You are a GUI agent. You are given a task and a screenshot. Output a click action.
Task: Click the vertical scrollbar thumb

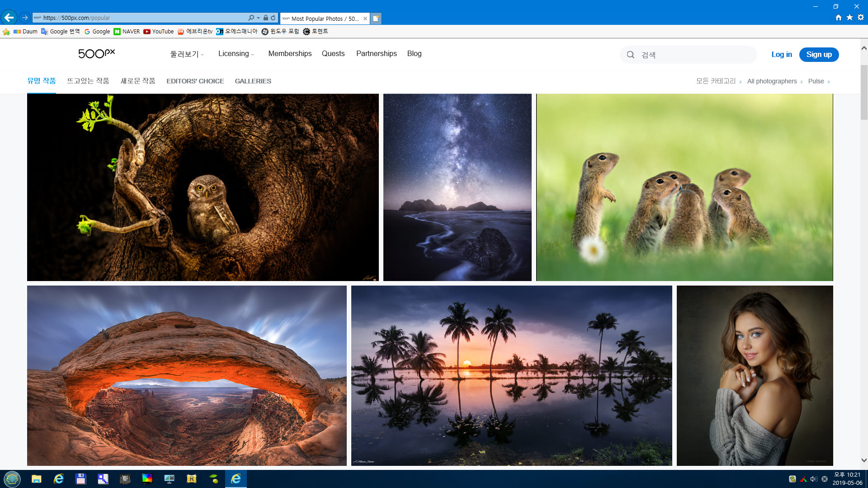pyautogui.click(x=864, y=92)
